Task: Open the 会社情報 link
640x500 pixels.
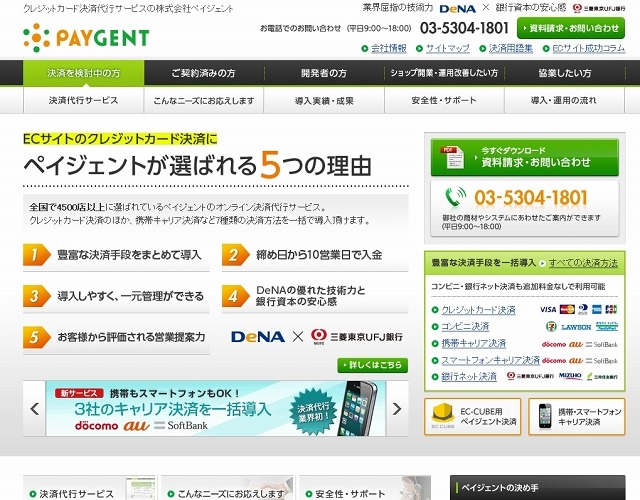Action: (389, 49)
